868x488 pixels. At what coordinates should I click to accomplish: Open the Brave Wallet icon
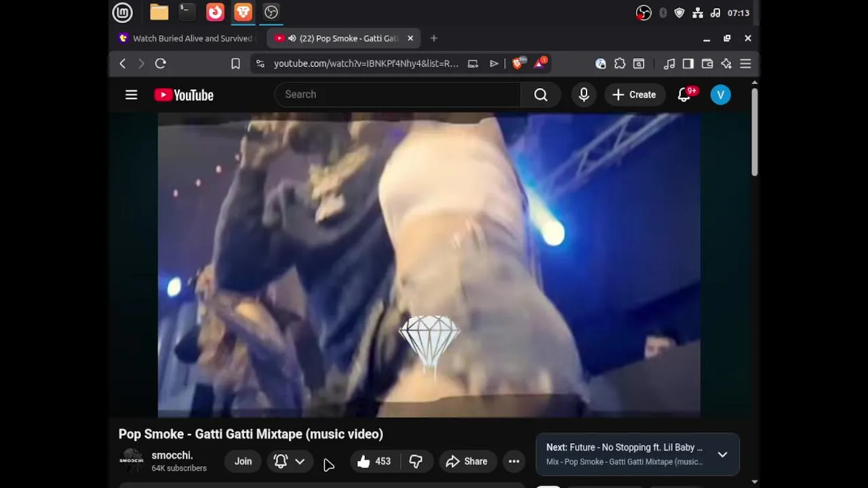(x=707, y=64)
